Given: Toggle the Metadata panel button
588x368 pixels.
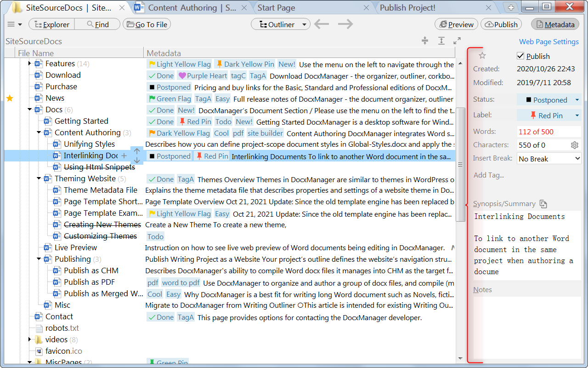Looking at the screenshot, I should (555, 24).
